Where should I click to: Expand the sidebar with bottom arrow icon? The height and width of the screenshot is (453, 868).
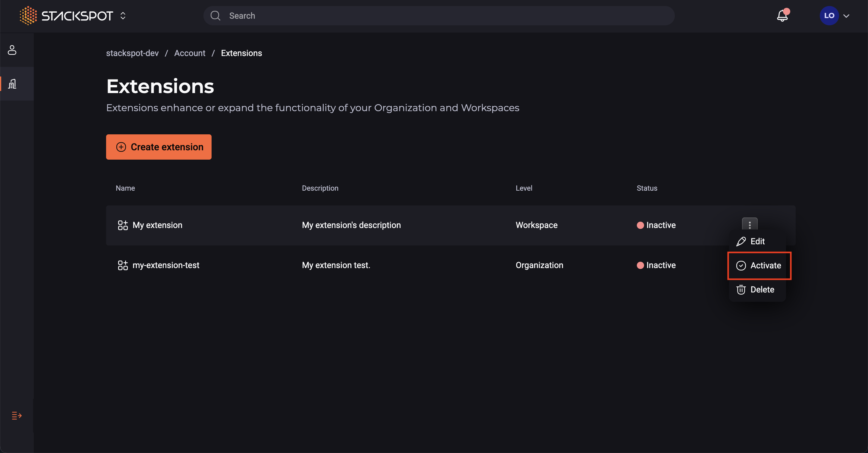tap(17, 415)
